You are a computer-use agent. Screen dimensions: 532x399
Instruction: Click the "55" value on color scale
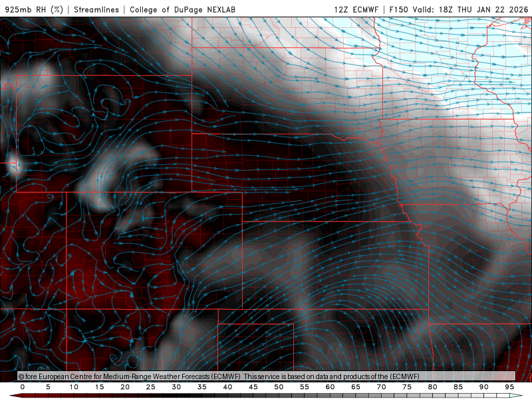click(305, 387)
